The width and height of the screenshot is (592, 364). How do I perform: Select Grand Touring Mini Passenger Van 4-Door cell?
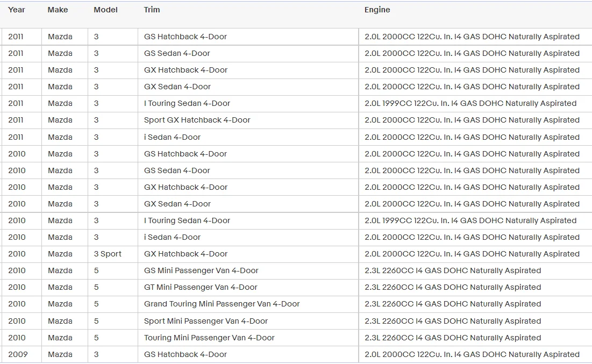click(248, 304)
